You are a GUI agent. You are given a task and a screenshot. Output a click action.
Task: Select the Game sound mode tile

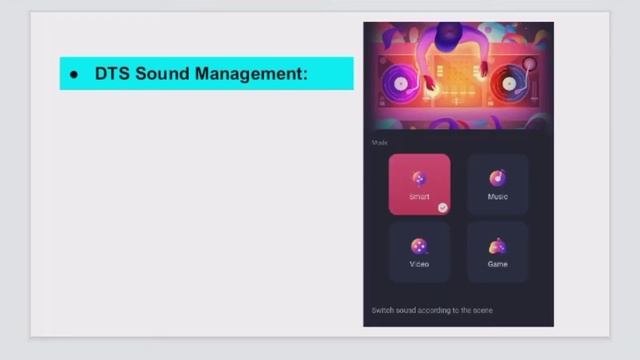[x=498, y=252]
